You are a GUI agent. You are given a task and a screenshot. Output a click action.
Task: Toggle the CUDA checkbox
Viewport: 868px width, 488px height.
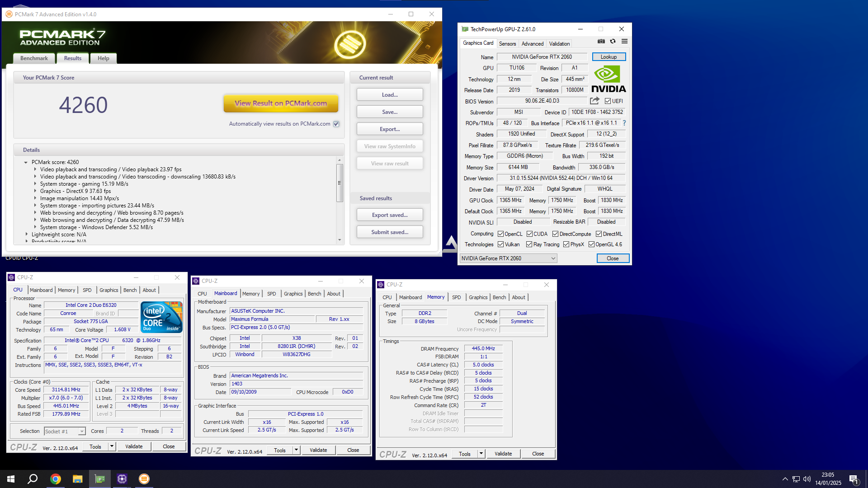tap(529, 234)
